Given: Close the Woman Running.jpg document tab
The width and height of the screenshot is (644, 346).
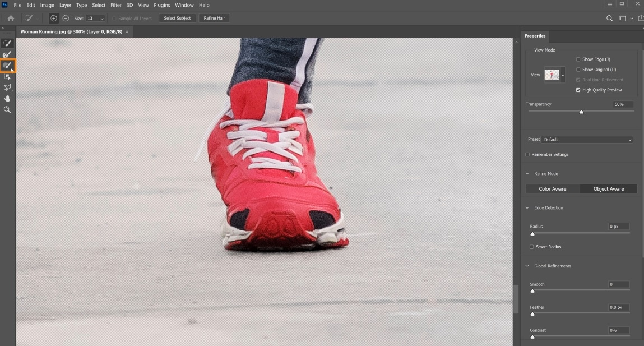Looking at the screenshot, I should (x=127, y=31).
